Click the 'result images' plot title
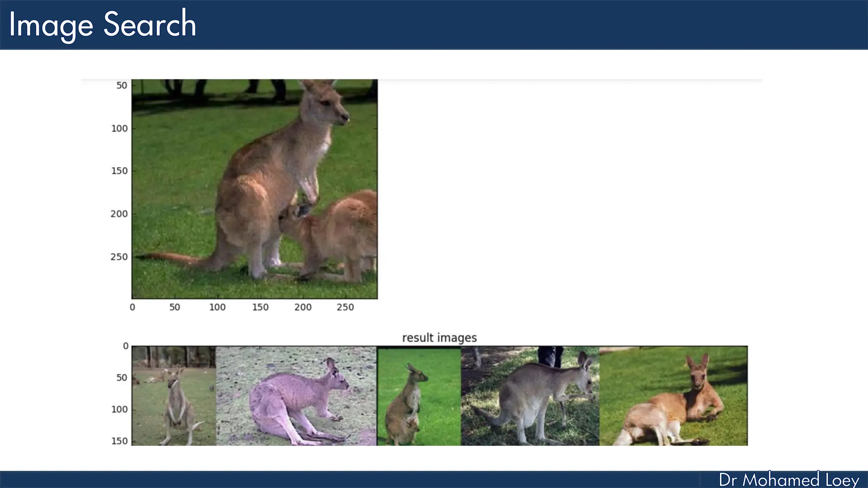Viewport: 868px width, 488px height. coord(439,338)
